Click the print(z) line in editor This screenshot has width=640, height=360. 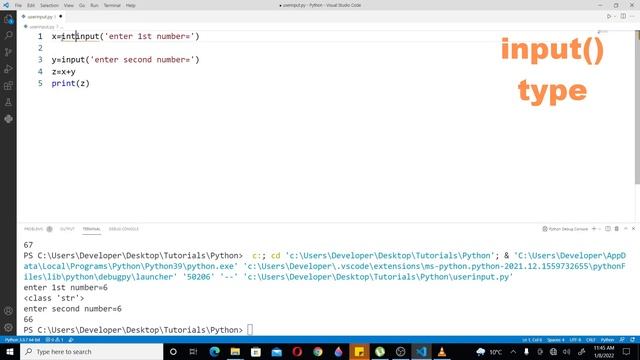[x=71, y=83]
